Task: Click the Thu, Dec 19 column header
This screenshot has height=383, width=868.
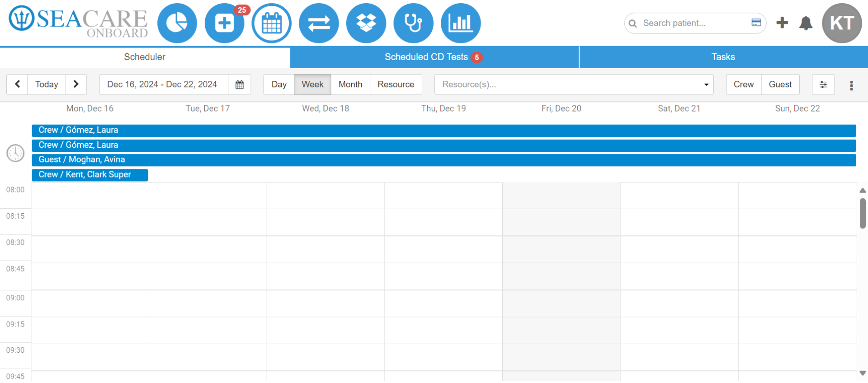Action: (443, 108)
